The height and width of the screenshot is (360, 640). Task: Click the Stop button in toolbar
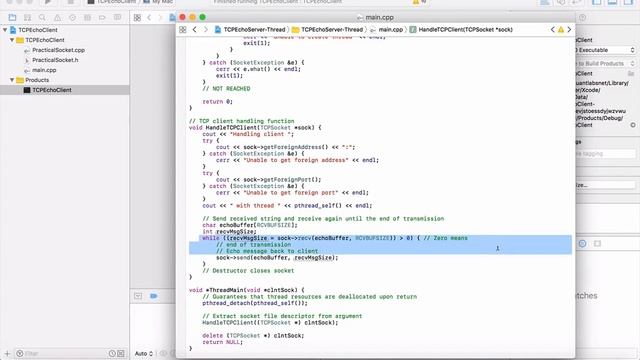point(70,2)
